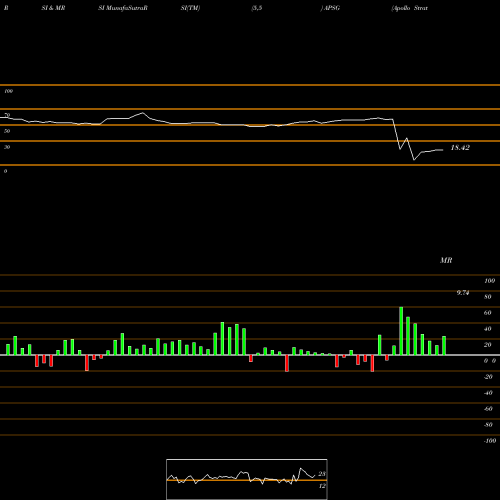This screenshot has height=500, width=500.
Task: Click the "80" label on the MR axis
Action: tap(488, 297)
